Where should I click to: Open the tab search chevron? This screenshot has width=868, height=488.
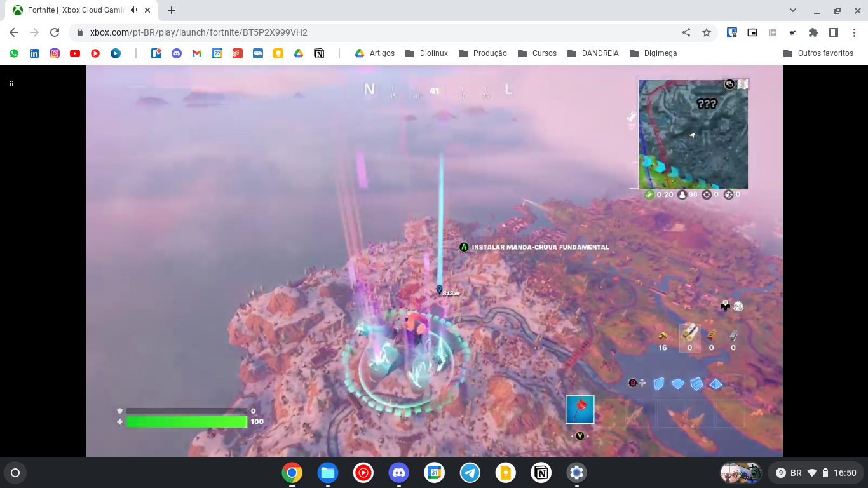[x=792, y=10]
